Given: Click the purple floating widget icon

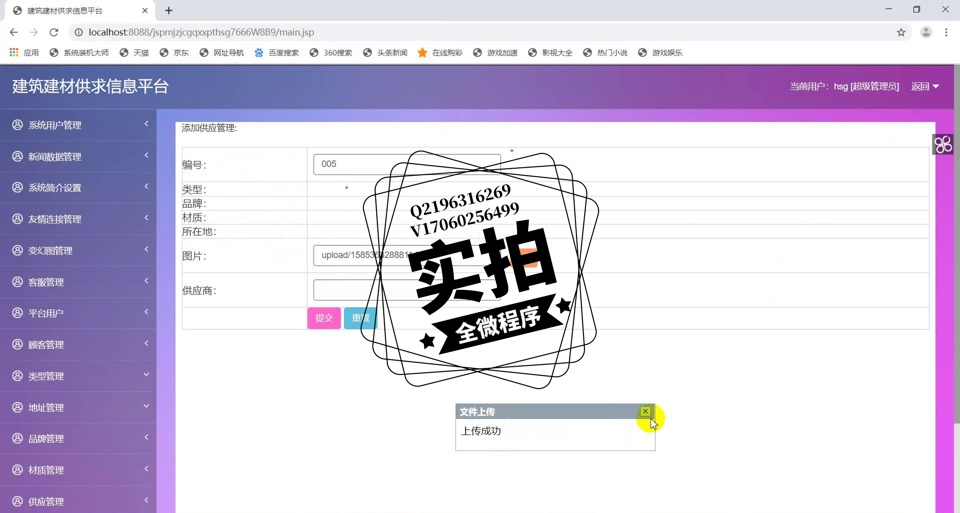Looking at the screenshot, I should 942,145.
